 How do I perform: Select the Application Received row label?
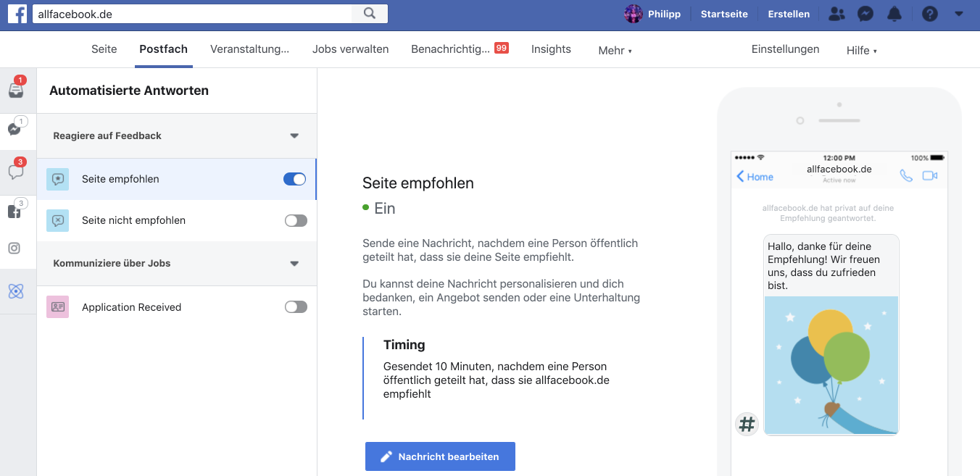tap(131, 307)
